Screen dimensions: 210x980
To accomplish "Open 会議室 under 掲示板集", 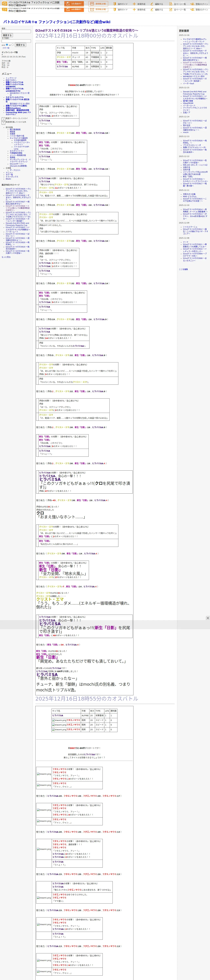I will coord(13,134).
